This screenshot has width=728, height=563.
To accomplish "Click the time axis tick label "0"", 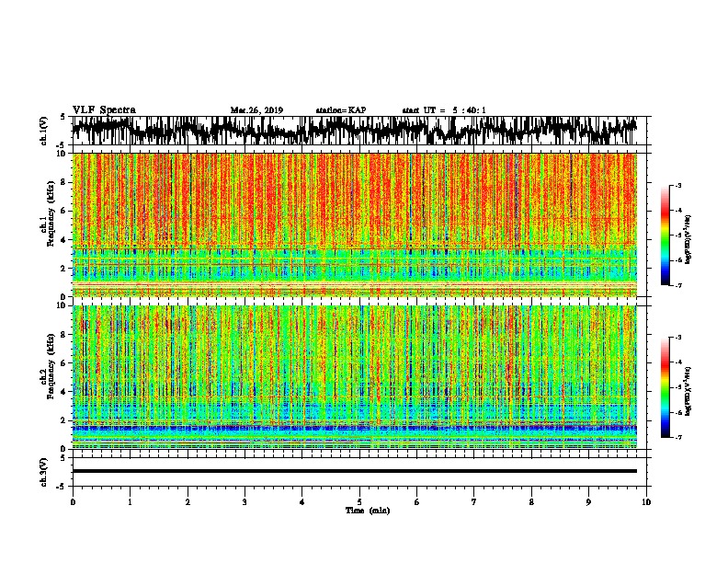I will click(x=73, y=502).
